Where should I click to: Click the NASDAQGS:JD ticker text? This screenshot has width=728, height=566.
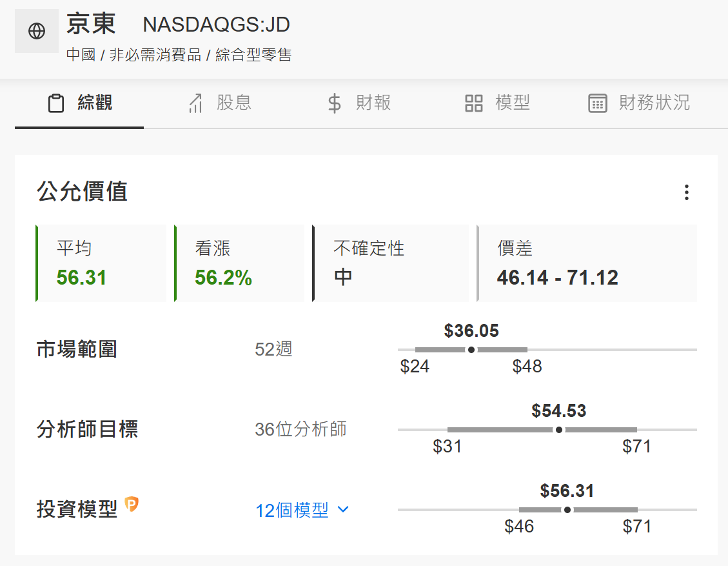[x=217, y=25]
